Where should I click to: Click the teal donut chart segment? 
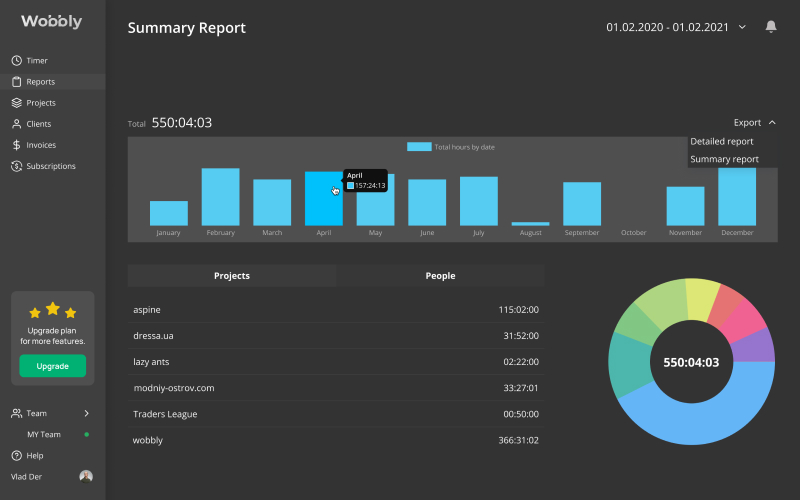[630, 363]
